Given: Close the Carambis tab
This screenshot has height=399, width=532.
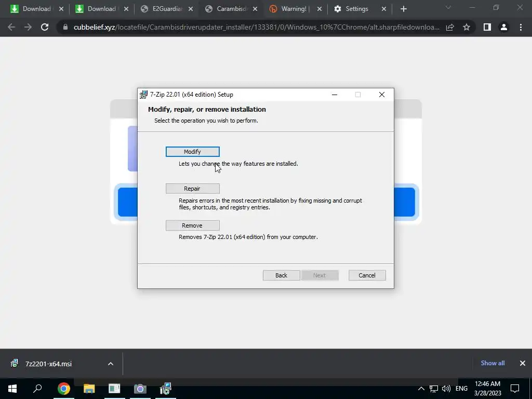Looking at the screenshot, I should [x=255, y=9].
